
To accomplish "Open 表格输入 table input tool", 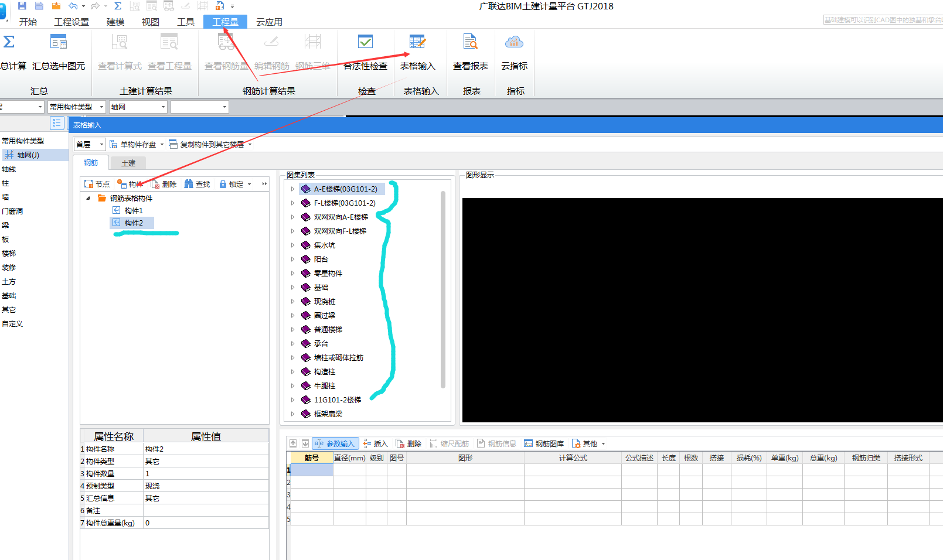I will (x=417, y=53).
